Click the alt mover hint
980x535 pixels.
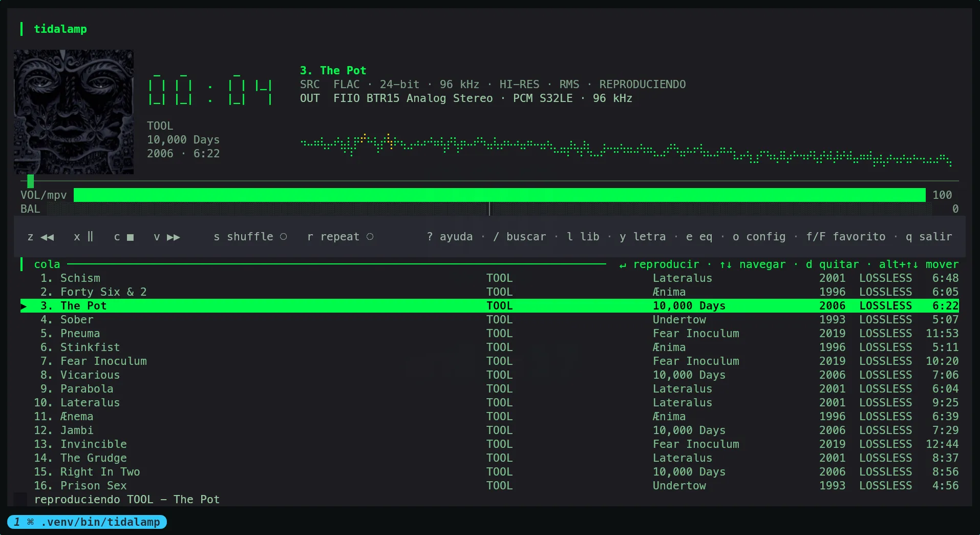coord(919,264)
